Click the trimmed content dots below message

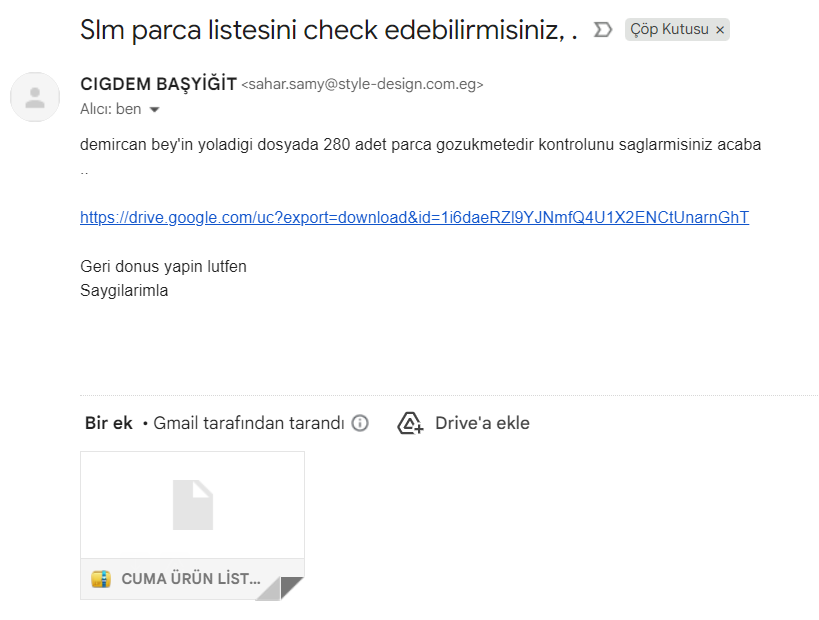tap(85, 173)
